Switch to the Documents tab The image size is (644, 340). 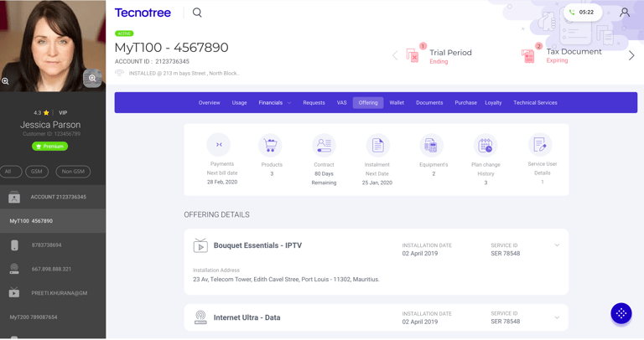coord(429,103)
